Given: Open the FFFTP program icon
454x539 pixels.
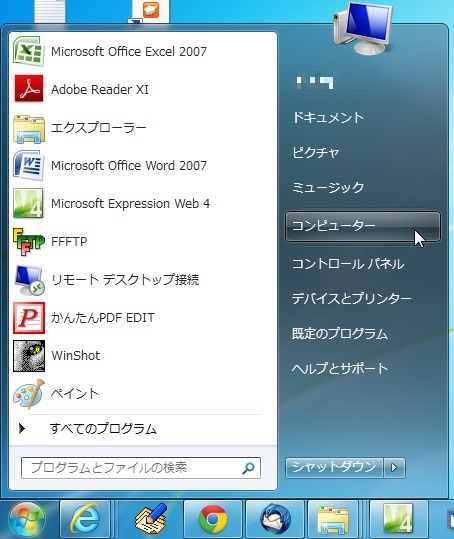Looking at the screenshot, I should 29,241.
